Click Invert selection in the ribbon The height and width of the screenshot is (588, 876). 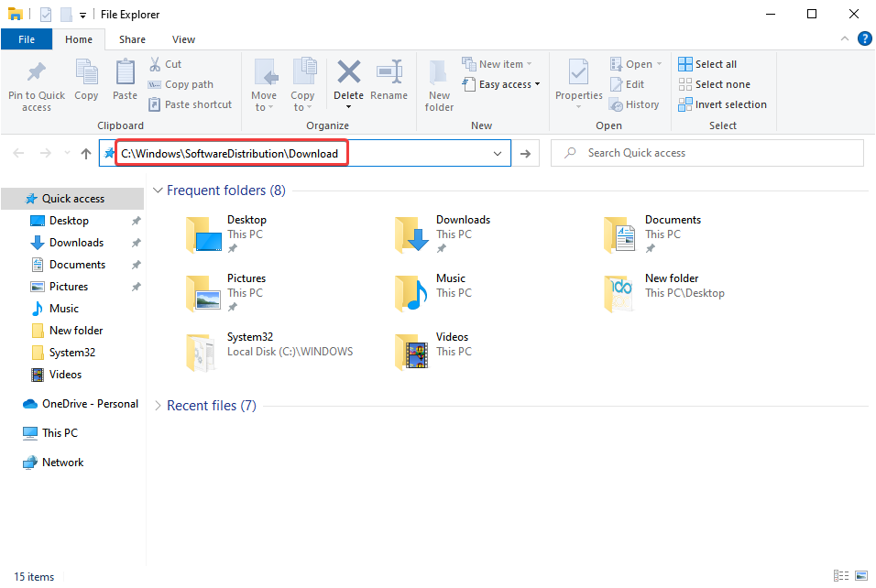(722, 104)
